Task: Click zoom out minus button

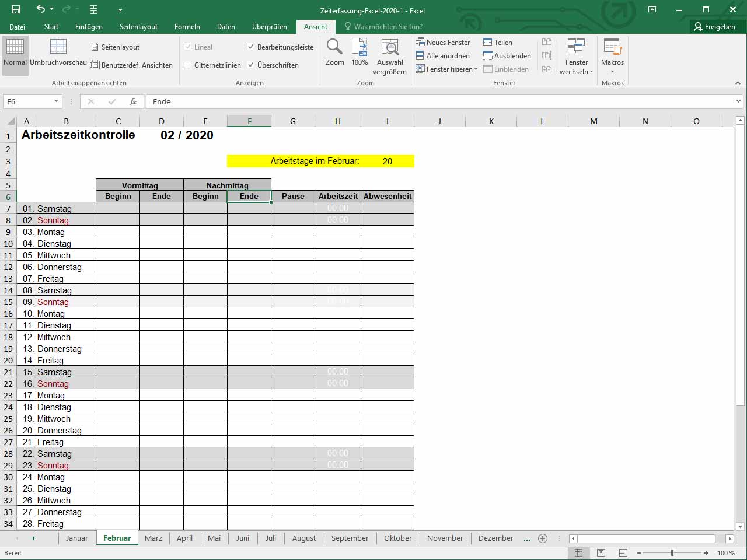Action: 639,552
